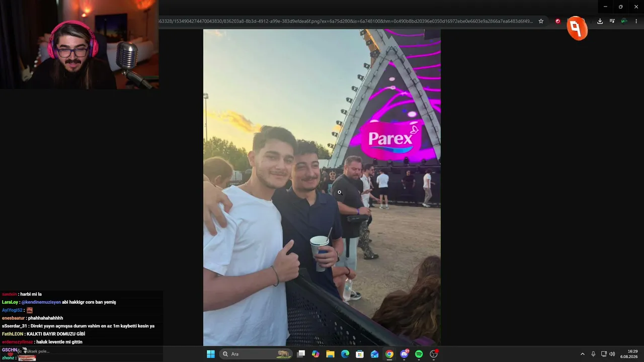Launch Microsoft Edge from the taskbar
Image resolution: width=644 pixels, height=362 pixels.
click(345, 354)
